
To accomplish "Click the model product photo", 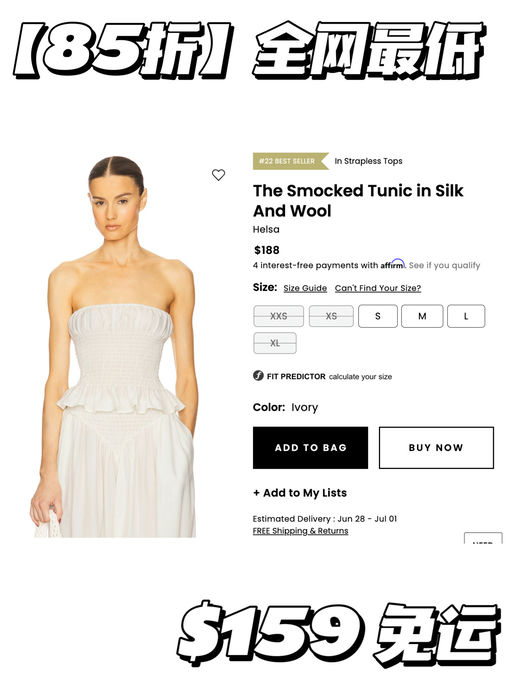I will [x=115, y=346].
